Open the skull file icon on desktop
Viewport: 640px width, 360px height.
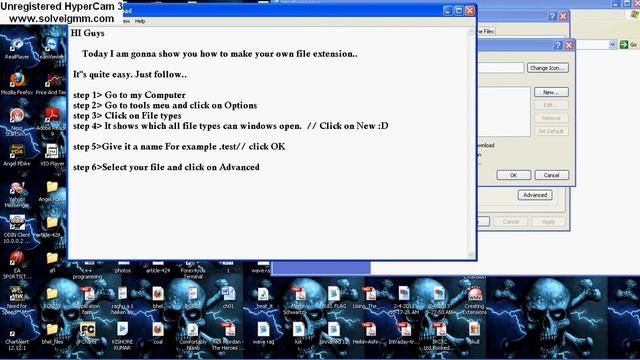tap(474, 330)
